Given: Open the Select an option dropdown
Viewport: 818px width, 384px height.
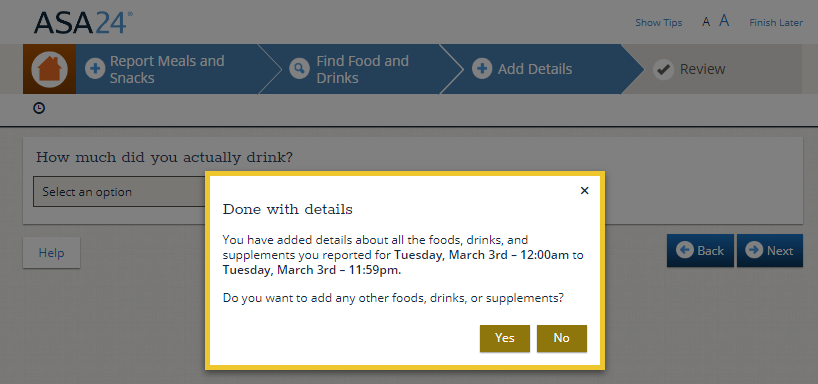Looking at the screenshot, I should (119, 191).
